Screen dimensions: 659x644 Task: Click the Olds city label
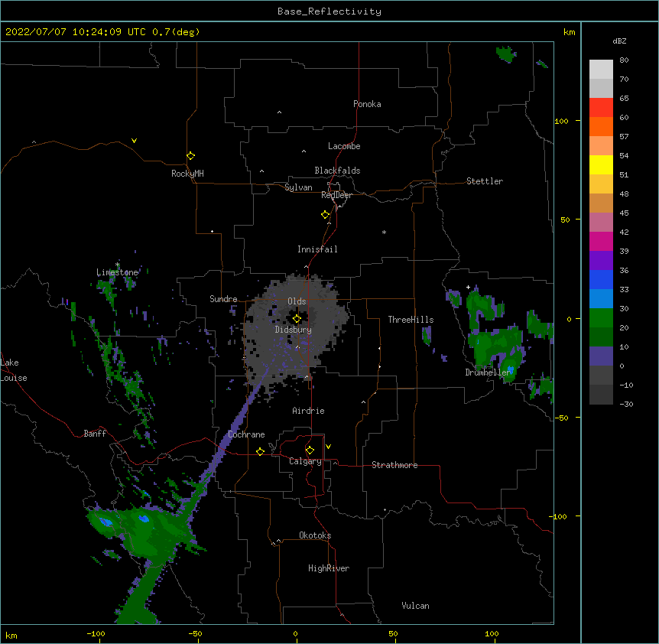(x=297, y=301)
